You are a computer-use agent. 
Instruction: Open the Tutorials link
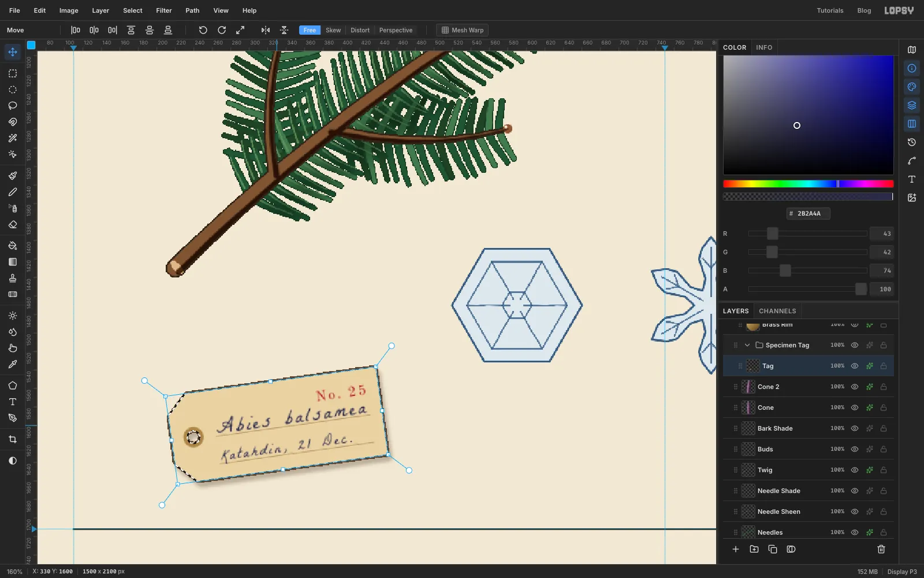[x=830, y=10]
